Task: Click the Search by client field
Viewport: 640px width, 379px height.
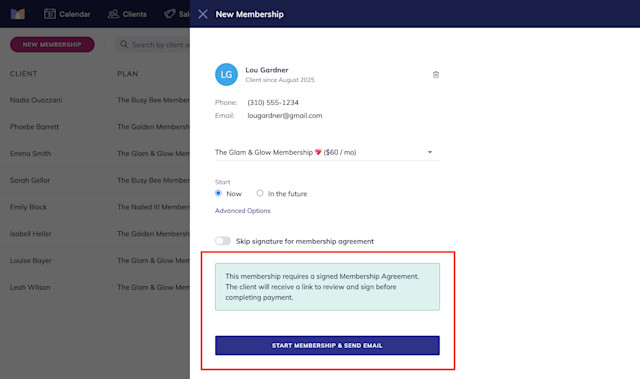Action: point(153,44)
